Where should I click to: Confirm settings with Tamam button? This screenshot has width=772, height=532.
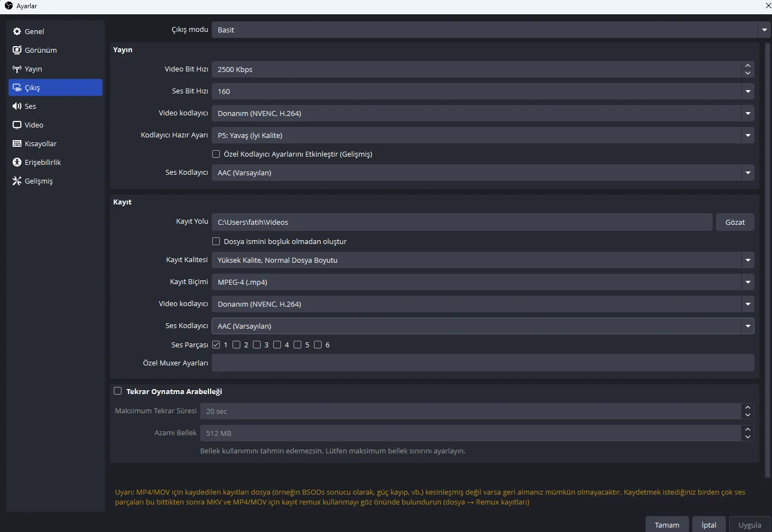tap(667, 525)
